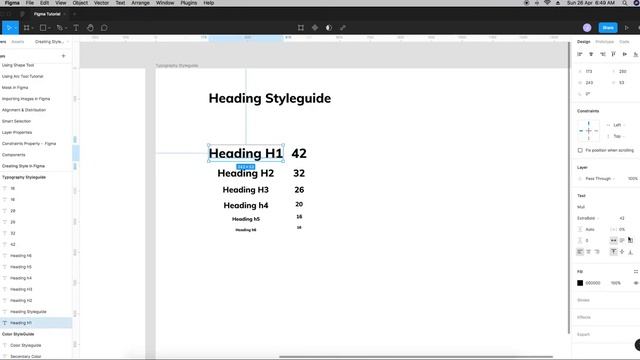Open shape tool dropdown arrow
640x360 pixels.
point(49,28)
